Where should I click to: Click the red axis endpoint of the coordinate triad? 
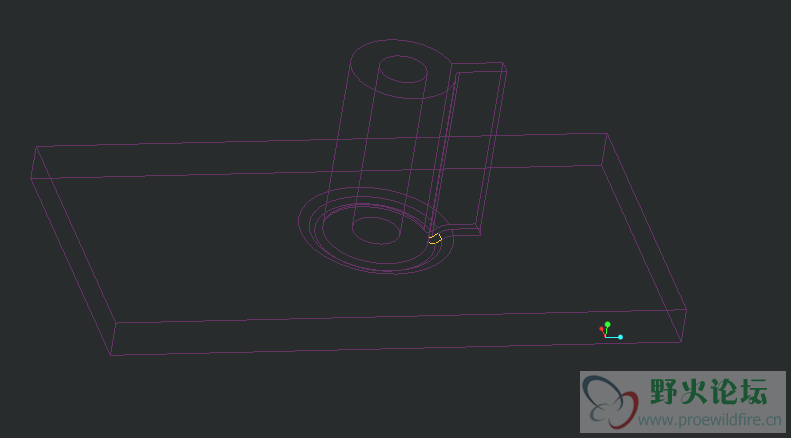[601, 329]
